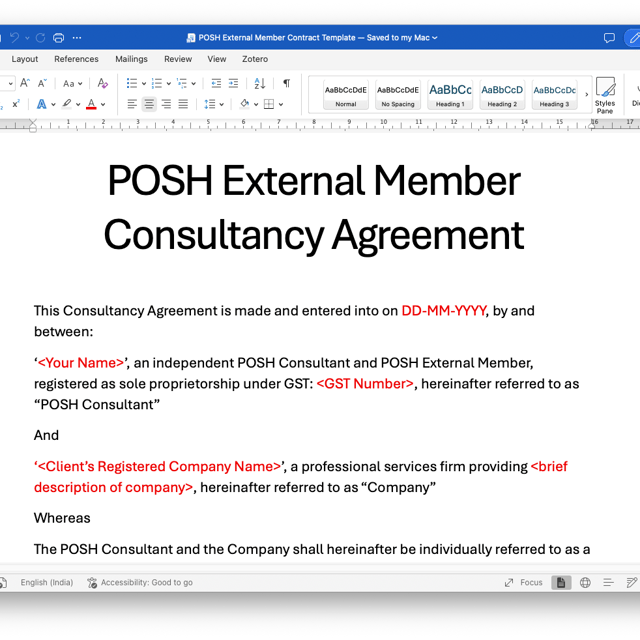Apply the Heading 1 style
The image size is (640, 640).
(x=450, y=95)
